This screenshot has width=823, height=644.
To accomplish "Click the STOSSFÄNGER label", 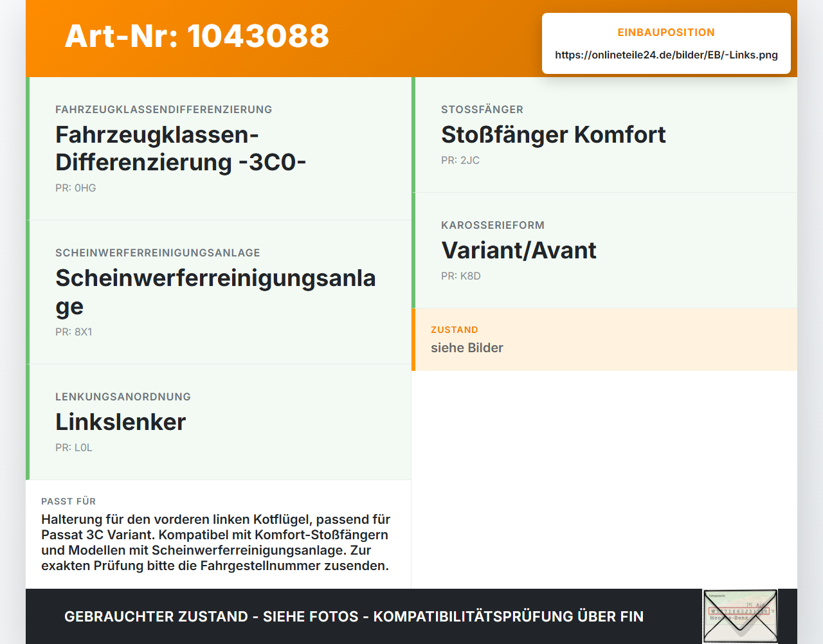I will (x=482, y=110).
